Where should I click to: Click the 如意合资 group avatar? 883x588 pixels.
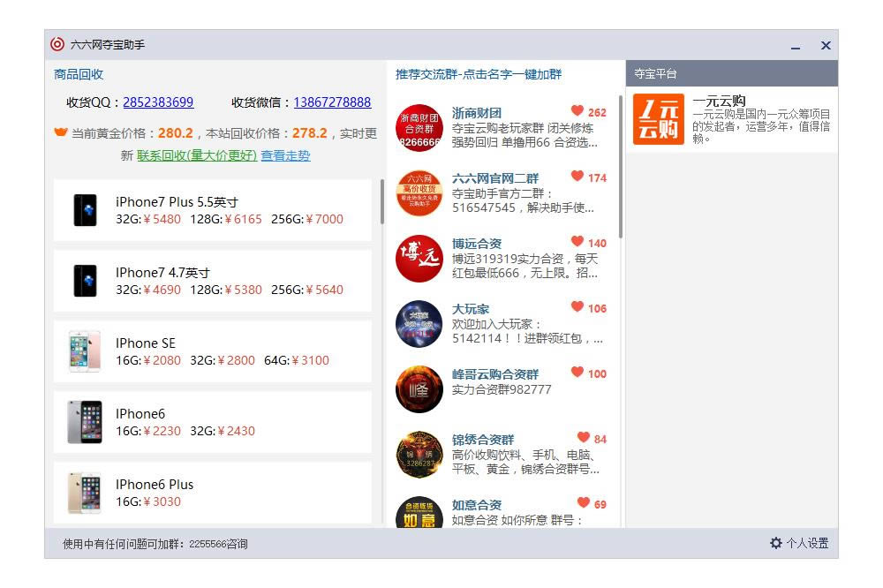pyautogui.click(x=419, y=512)
